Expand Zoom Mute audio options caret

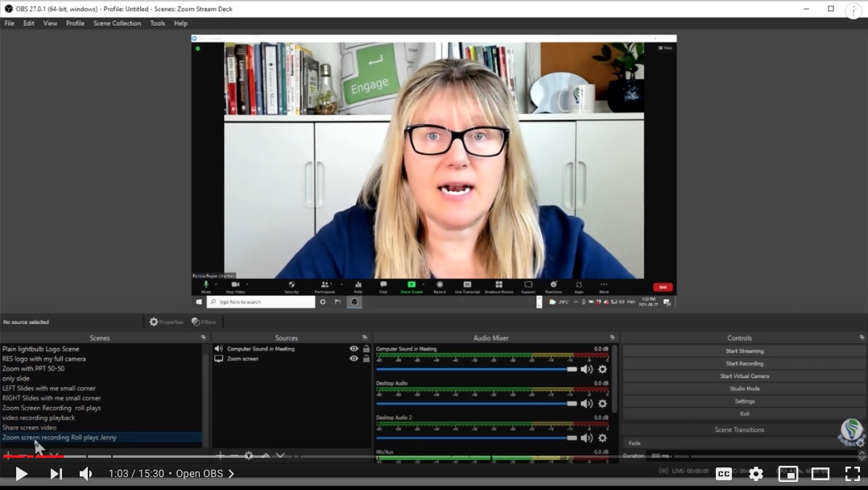pyautogui.click(x=216, y=284)
